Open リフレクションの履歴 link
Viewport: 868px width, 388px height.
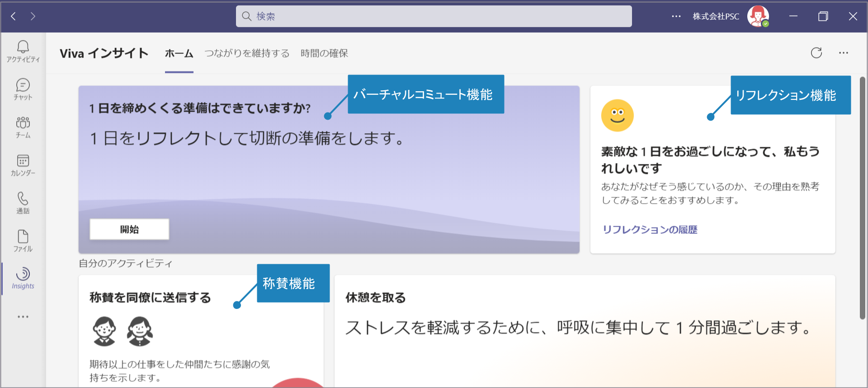pyautogui.click(x=650, y=229)
